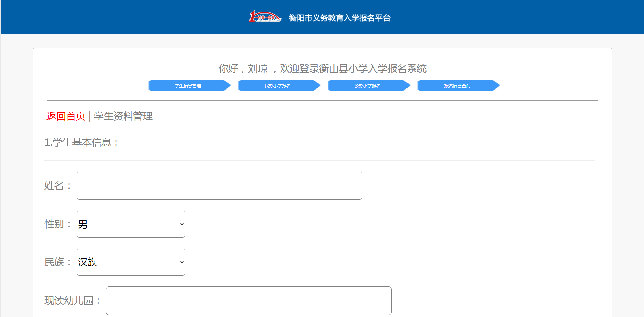Focus the 现读幼儿园 input field
The width and height of the screenshot is (644, 317).
[248, 301]
